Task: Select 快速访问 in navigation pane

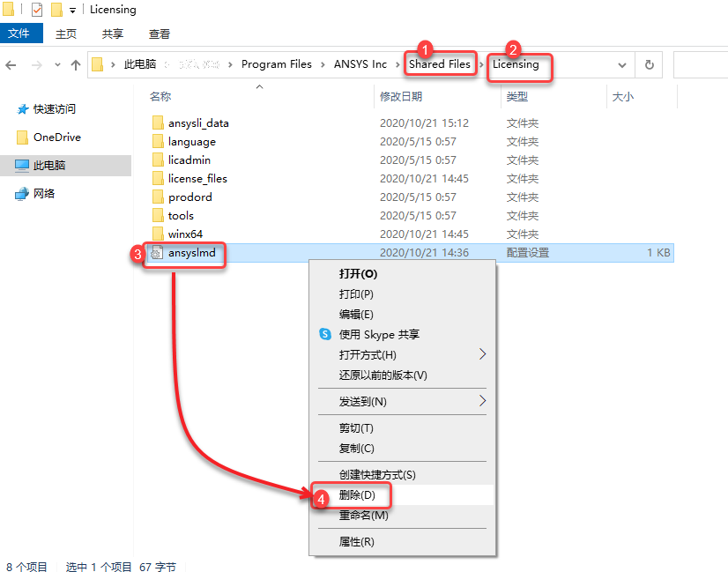Action: pyautogui.click(x=55, y=109)
